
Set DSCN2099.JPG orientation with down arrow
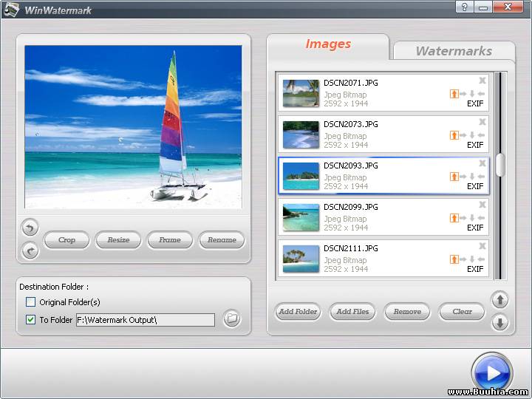point(472,218)
